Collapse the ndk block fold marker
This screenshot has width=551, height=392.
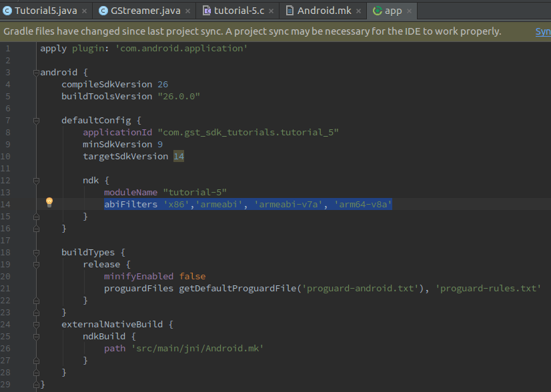pyautogui.click(x=36, y=180)
